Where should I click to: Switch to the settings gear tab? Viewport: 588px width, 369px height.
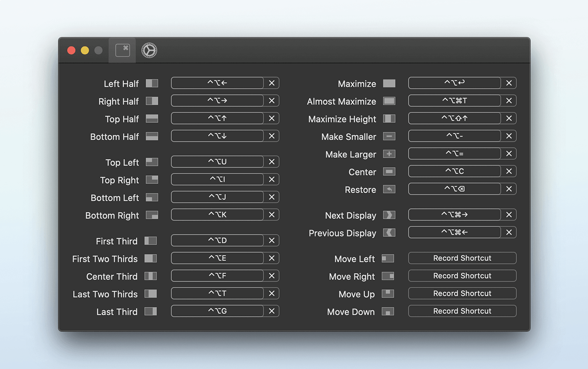click(149, 50)
